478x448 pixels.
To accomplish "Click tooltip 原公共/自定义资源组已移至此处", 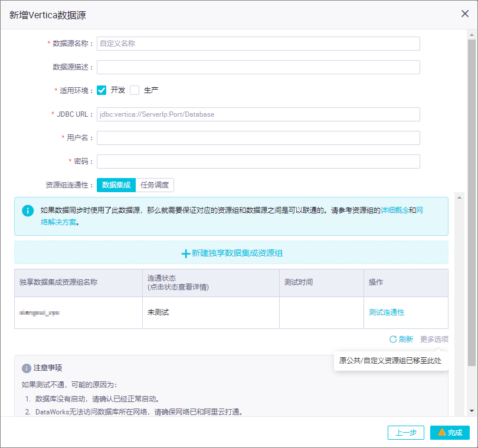I will (391, 361).
